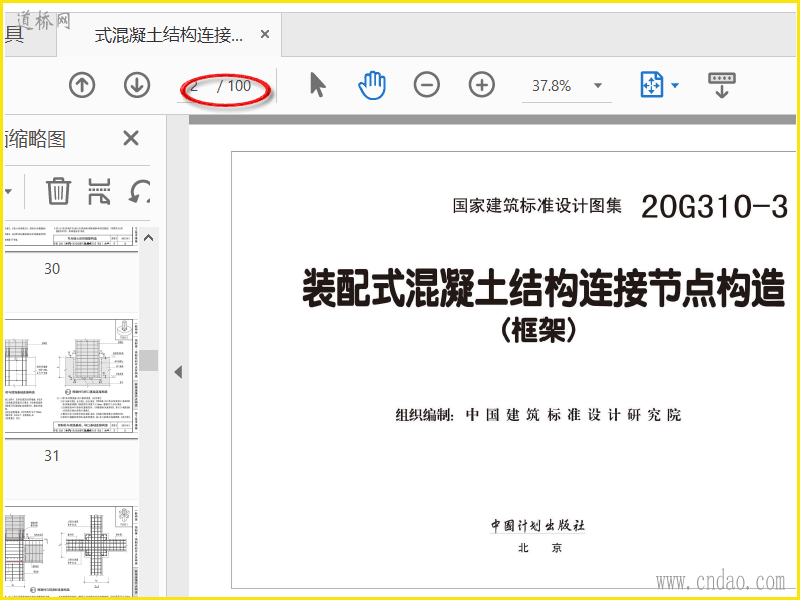Zoom out with the minus button
800x600 pixels.
(x=427, y=85)
